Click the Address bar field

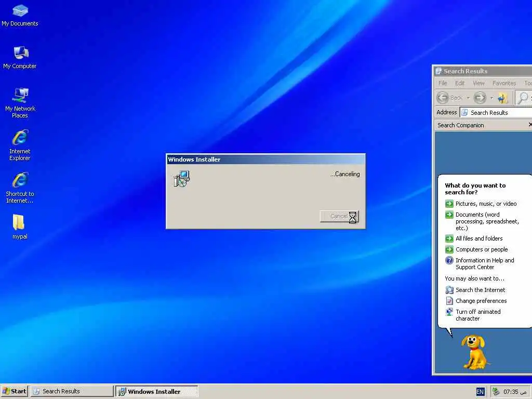pos(496,112)
